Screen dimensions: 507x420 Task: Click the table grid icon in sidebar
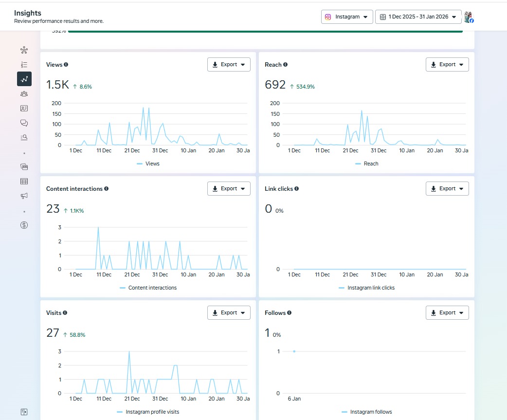24,182
